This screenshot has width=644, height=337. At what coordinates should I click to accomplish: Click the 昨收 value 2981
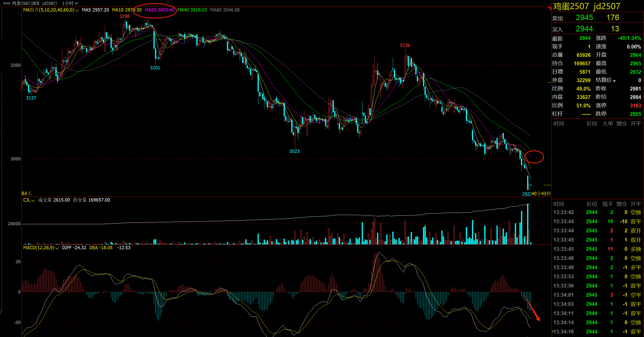635,89
